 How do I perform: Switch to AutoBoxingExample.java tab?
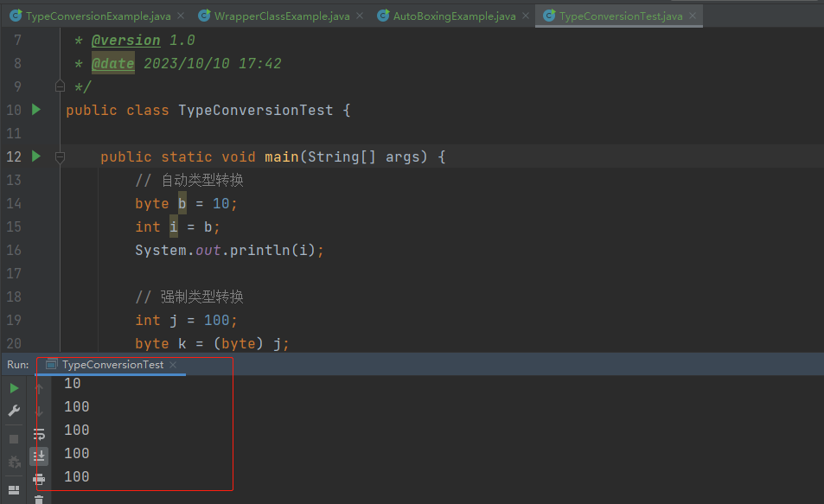(x=454, y=16)
